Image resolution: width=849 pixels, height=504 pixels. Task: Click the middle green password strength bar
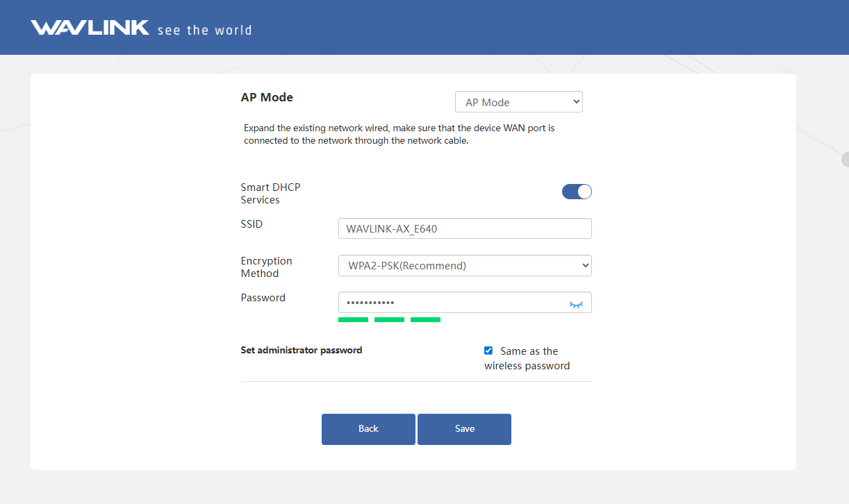[389, 319]
